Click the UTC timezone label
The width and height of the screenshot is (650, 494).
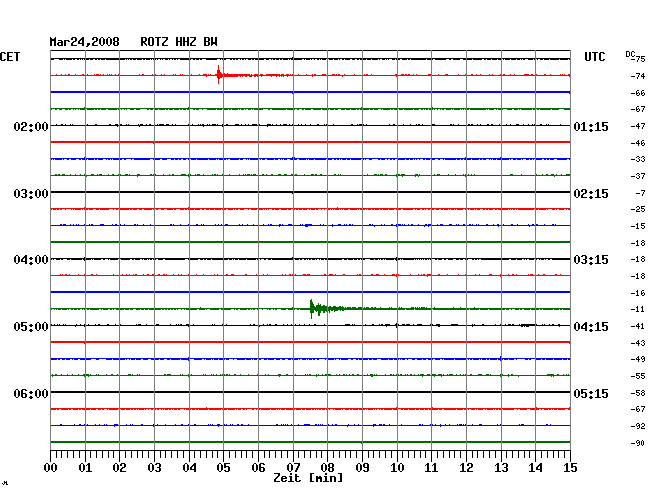tap(594, 57)
